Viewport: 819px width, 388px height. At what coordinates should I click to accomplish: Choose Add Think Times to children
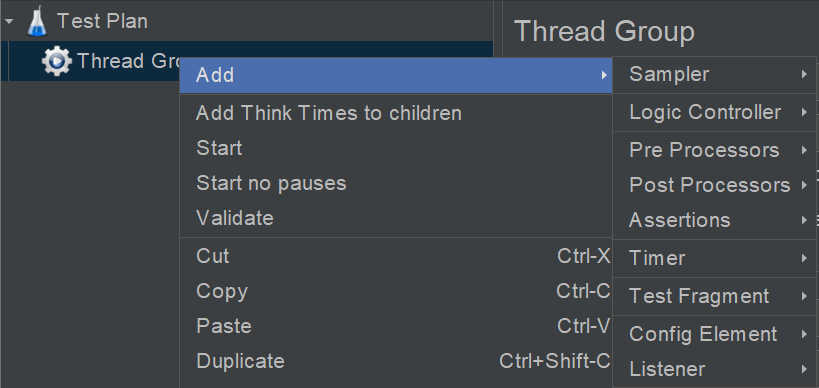pos(396,113)
